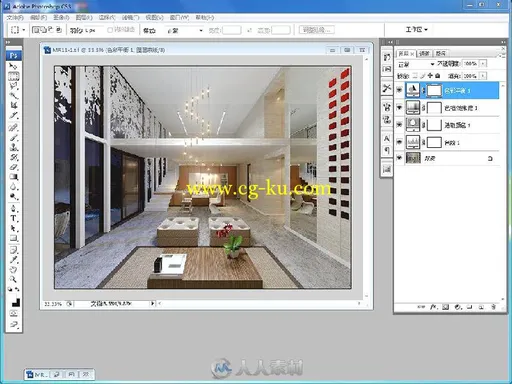Toggle lock position in Layers panel
The image size is (512, 384).
(x=430, y=76)
